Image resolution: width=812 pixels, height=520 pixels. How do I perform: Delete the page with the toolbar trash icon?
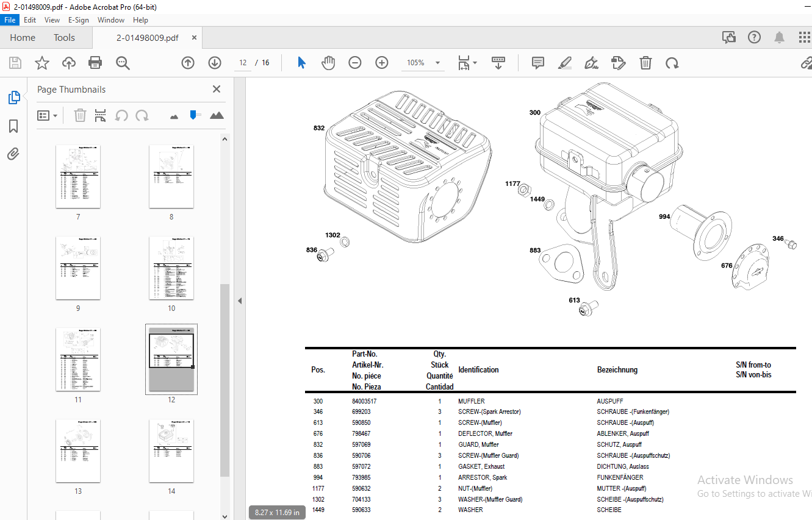point(645,63)
